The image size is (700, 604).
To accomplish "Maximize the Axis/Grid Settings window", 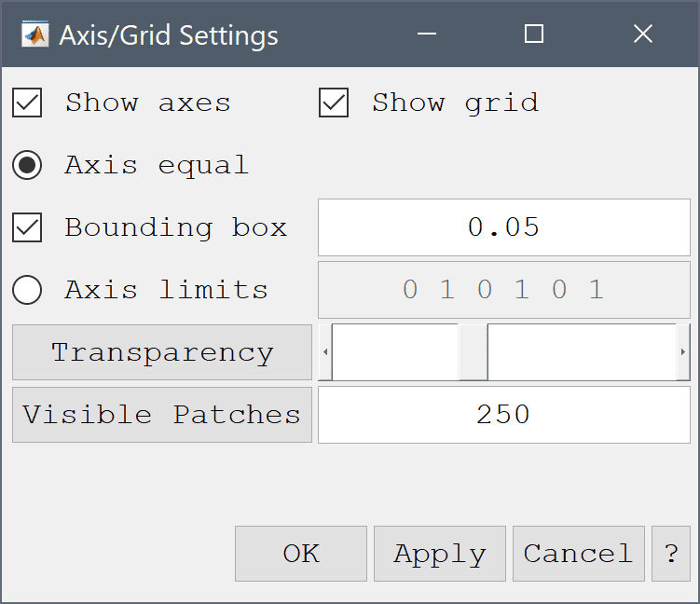I will (534, 34).
